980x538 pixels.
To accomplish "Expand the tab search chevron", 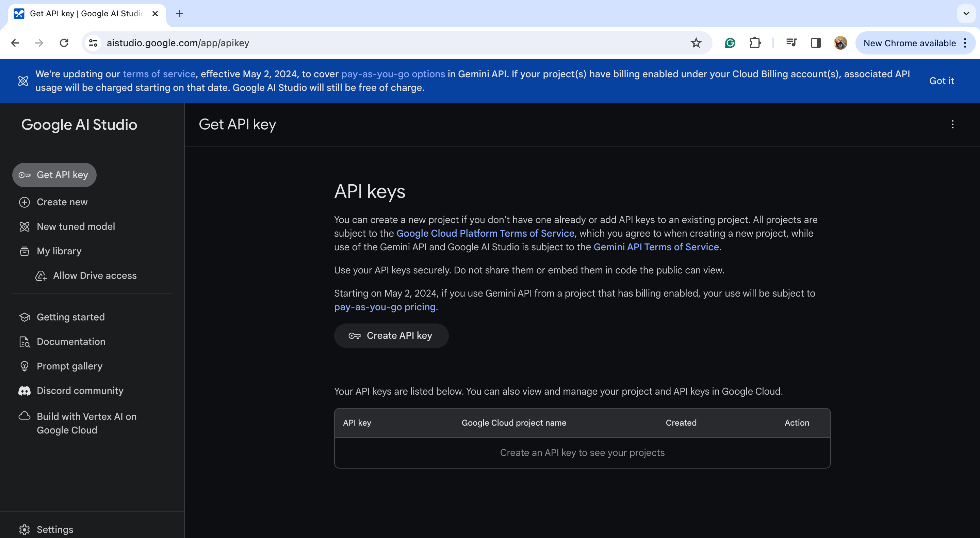I will tap(966, 14).
